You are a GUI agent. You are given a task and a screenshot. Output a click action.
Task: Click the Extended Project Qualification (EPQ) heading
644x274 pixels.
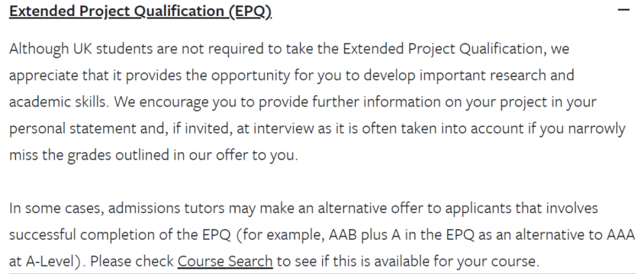[x=141, y=11]
